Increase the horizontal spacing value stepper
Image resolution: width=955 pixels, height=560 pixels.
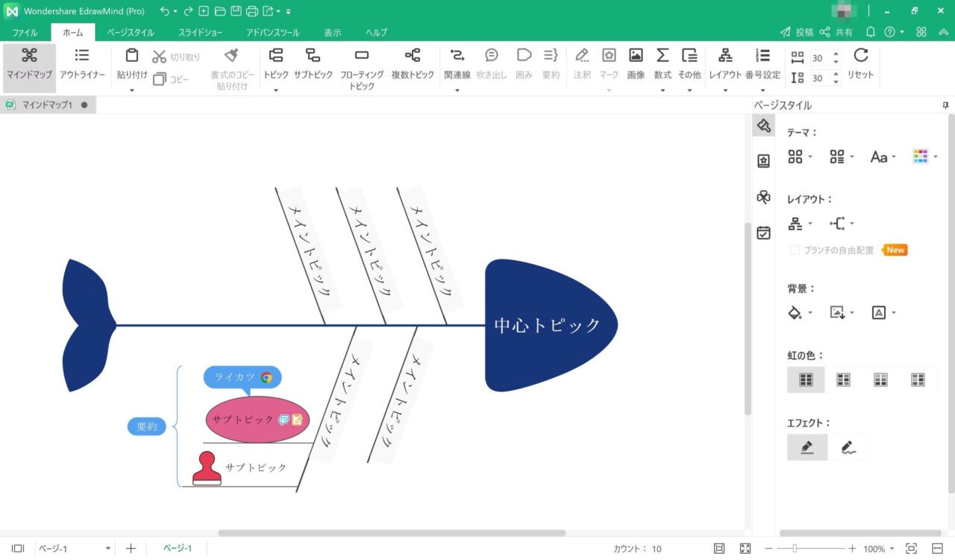pos(836,54)
